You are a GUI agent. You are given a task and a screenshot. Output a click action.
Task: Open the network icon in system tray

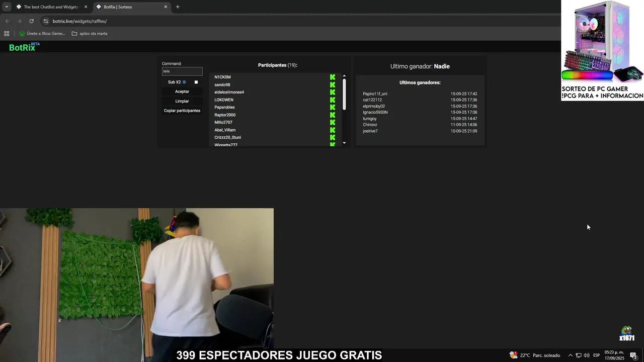coord(579,355)
